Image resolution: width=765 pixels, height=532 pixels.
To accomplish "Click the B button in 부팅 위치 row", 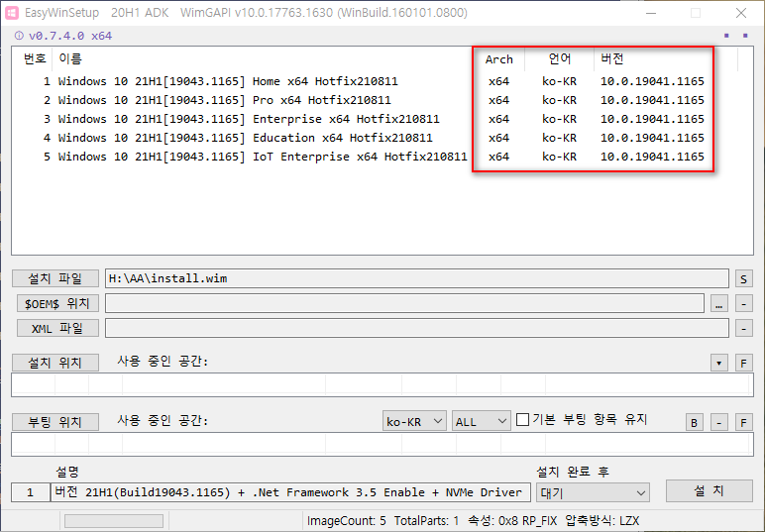I will (x=695, y=422).
